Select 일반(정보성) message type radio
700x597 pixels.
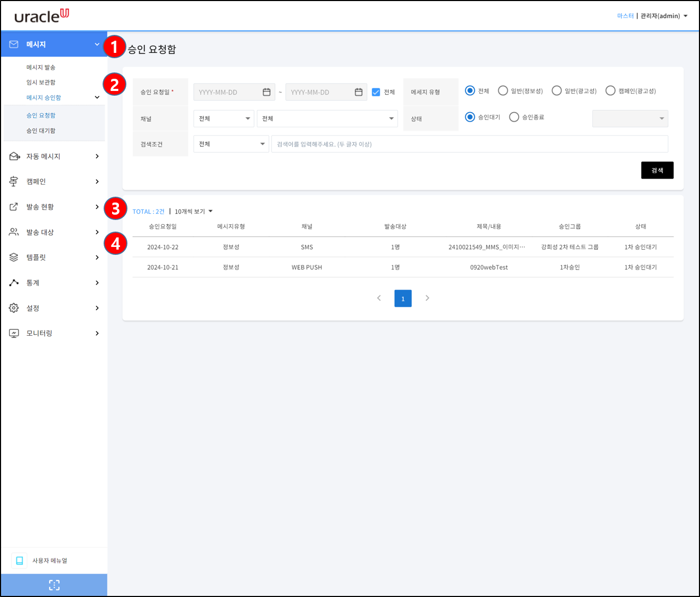click(503, 90)
